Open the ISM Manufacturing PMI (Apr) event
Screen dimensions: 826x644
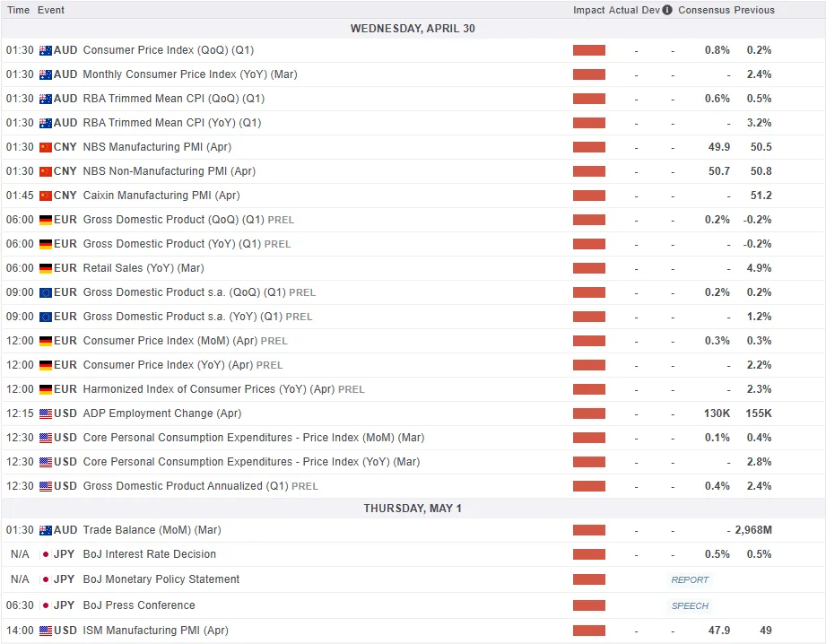coord(155,631)
